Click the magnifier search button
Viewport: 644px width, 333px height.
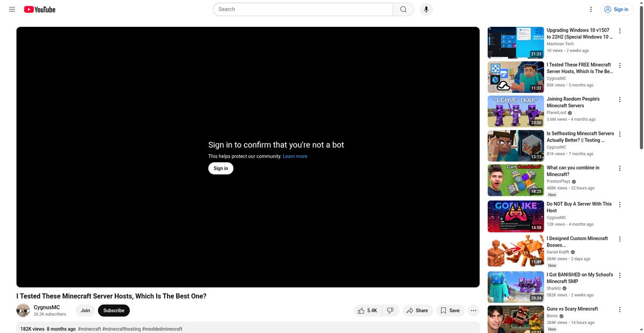point(404,9)
